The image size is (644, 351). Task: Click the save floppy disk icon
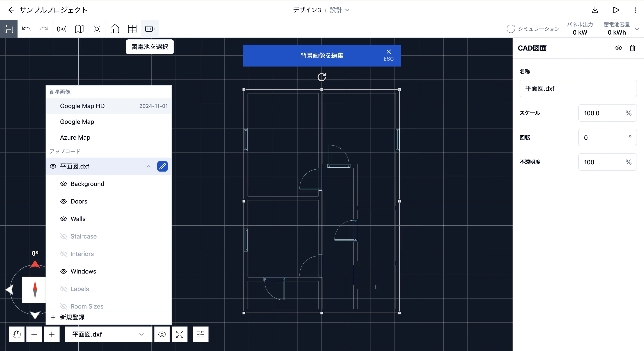[x=9, y=29]
